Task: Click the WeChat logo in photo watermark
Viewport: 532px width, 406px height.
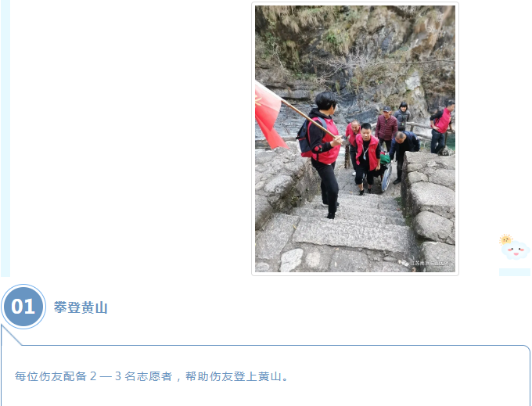Action: tap(404, 263)
